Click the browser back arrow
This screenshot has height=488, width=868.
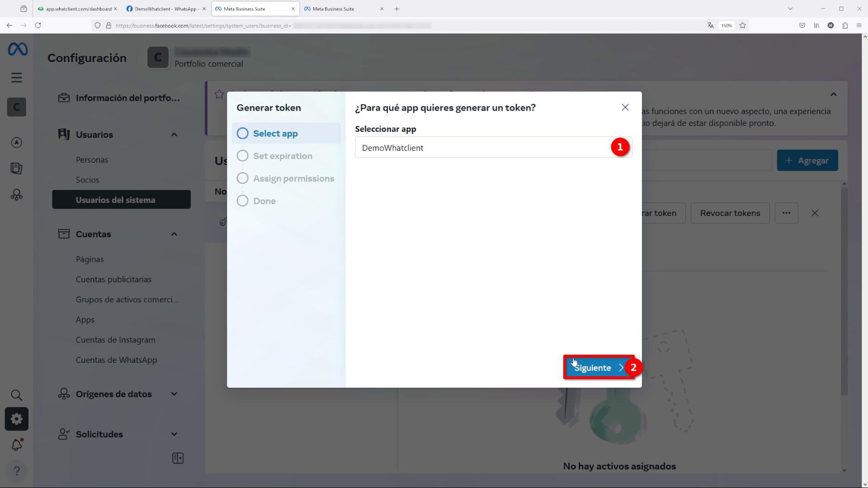tap(9, 25)
